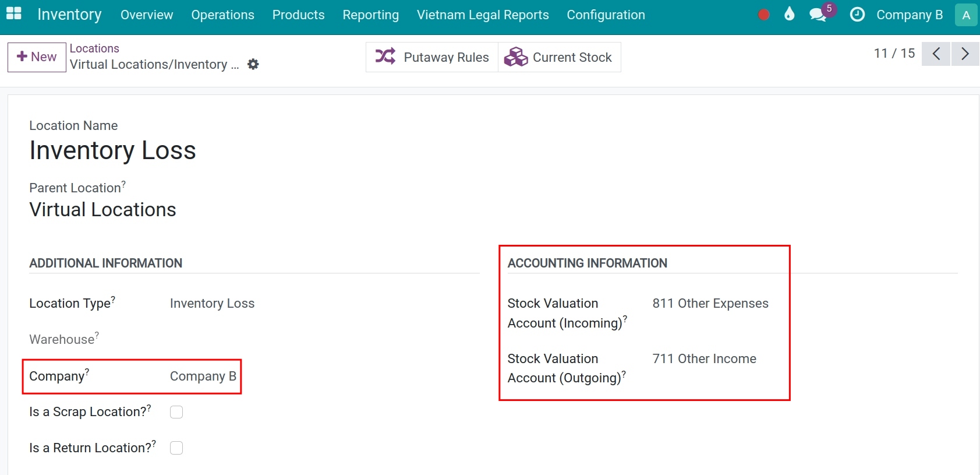Screen dimensions: 980x475
Task: Click the Additional Information section heading
Action: click(105, 263)
